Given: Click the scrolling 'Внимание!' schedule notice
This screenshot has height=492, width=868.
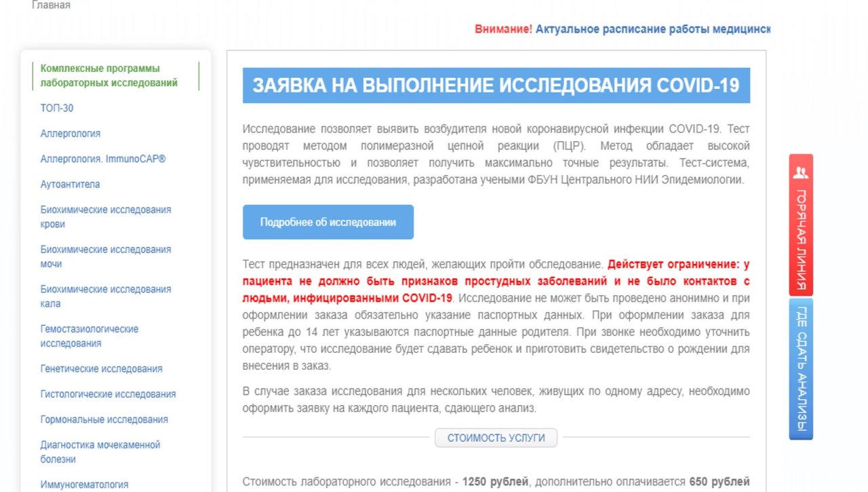Looking at the screenshot, I should coord(623,29).
